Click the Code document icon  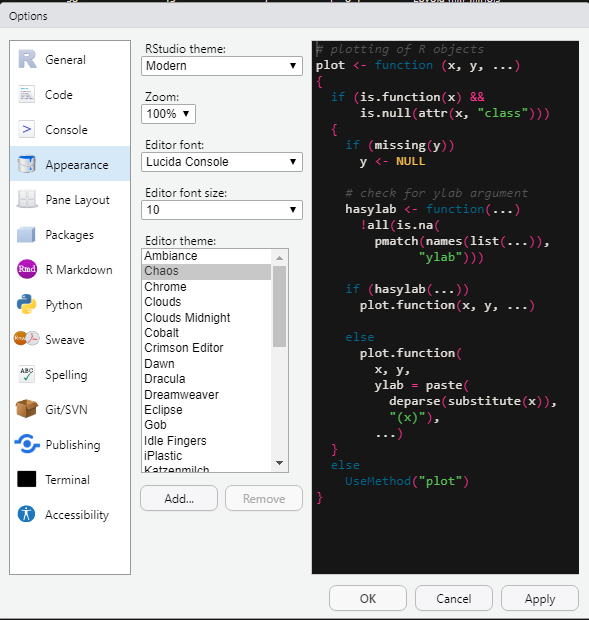(27, 94)
